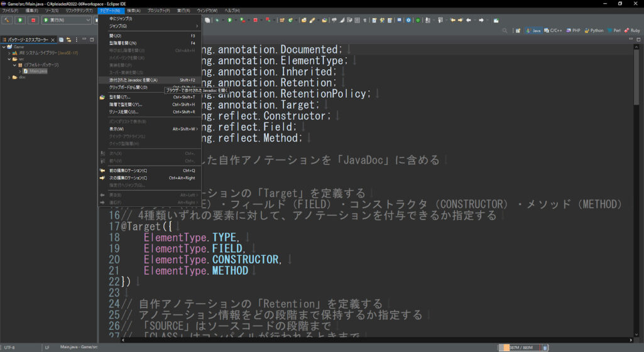644x352 pixels.
Task: Select 階層で型を開く(Y)... menu entry
Action: pos(150,105)
